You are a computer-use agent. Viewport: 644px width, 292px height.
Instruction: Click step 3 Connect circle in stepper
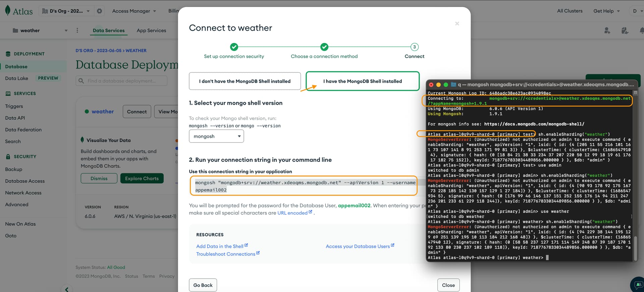click(x=414, y=47)
